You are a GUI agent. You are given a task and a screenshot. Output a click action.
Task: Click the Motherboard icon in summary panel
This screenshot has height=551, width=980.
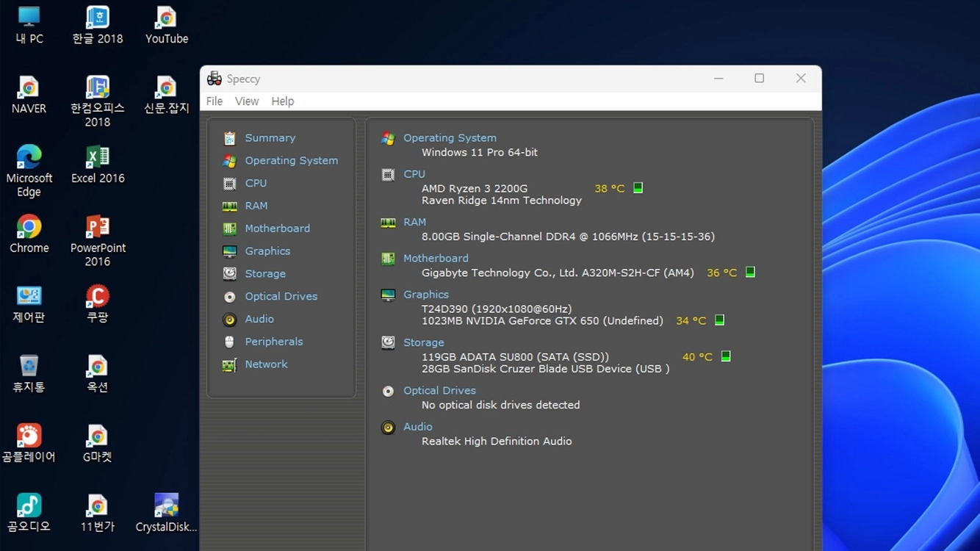[388, 259]
